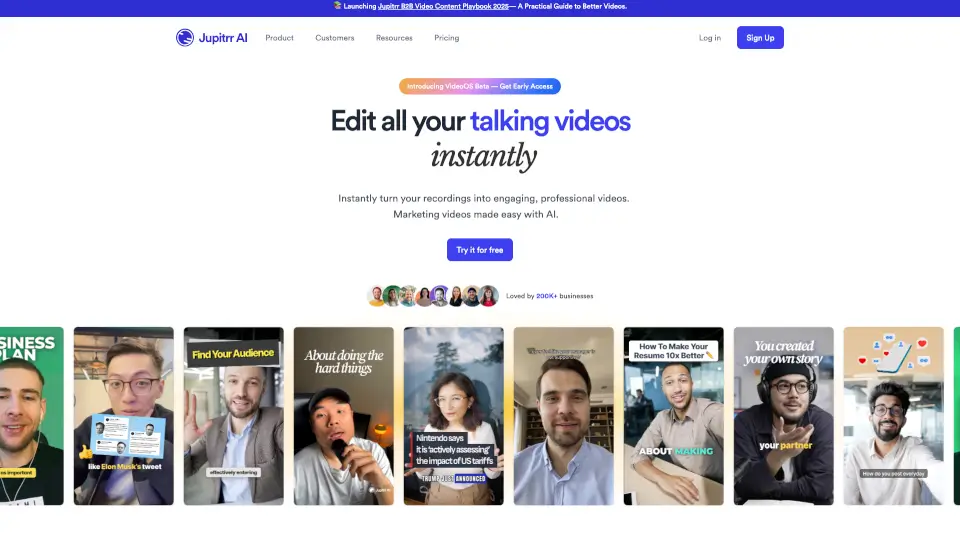Open the Product menu

pos(279,38)
